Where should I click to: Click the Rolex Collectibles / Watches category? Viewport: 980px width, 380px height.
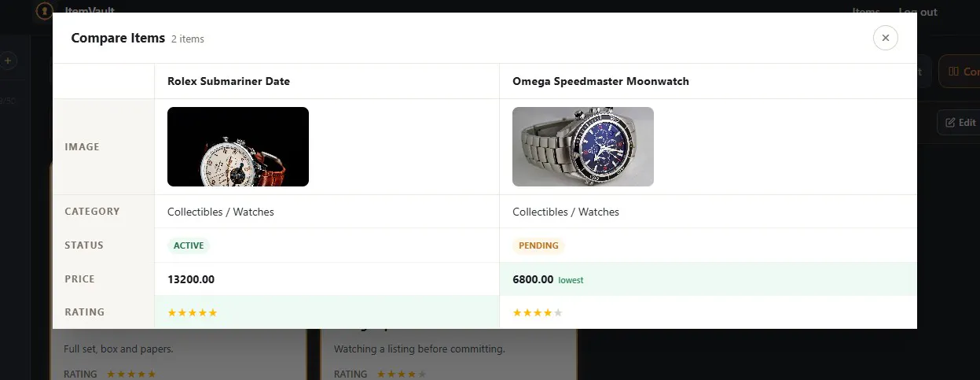[x=221, y=212]
